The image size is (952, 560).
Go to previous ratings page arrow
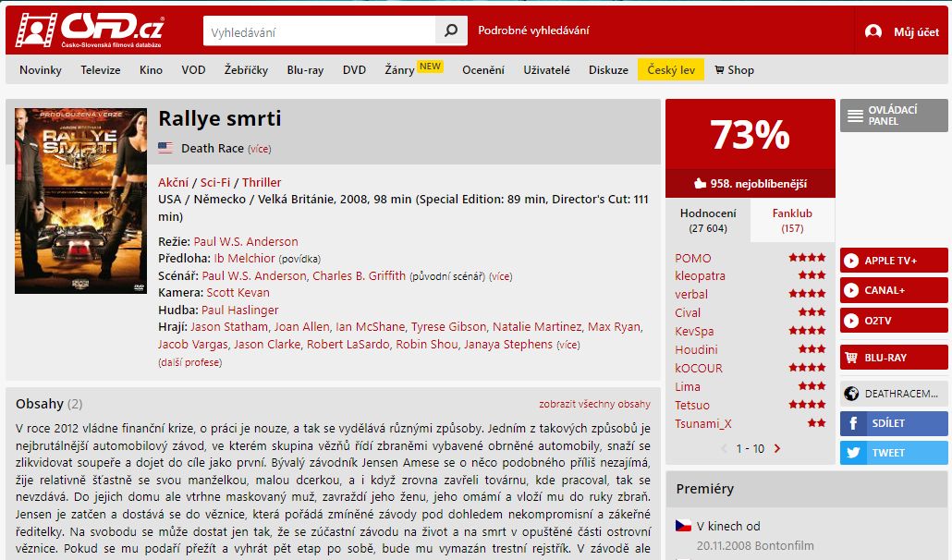tap(724, 448)
